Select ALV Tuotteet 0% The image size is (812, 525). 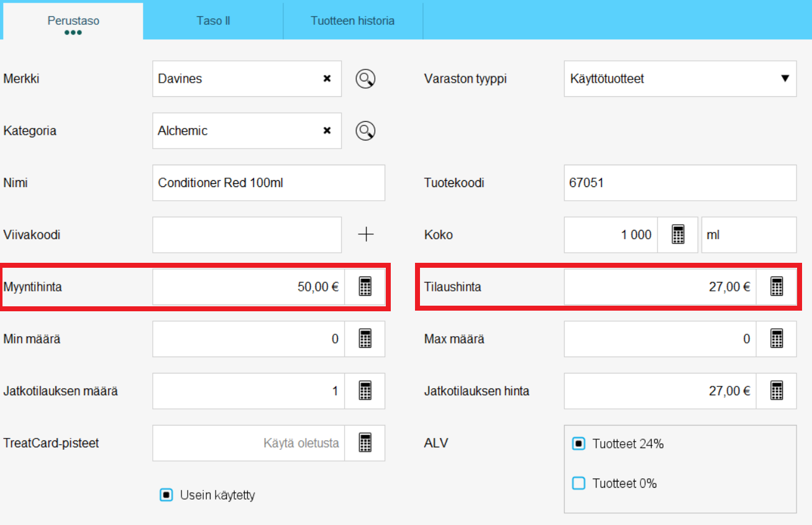tap(578, 483)
